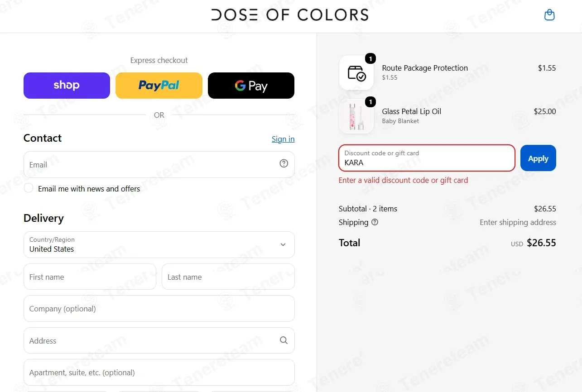Click the Glass Petal Lip Oil item name

click(411, 111)
